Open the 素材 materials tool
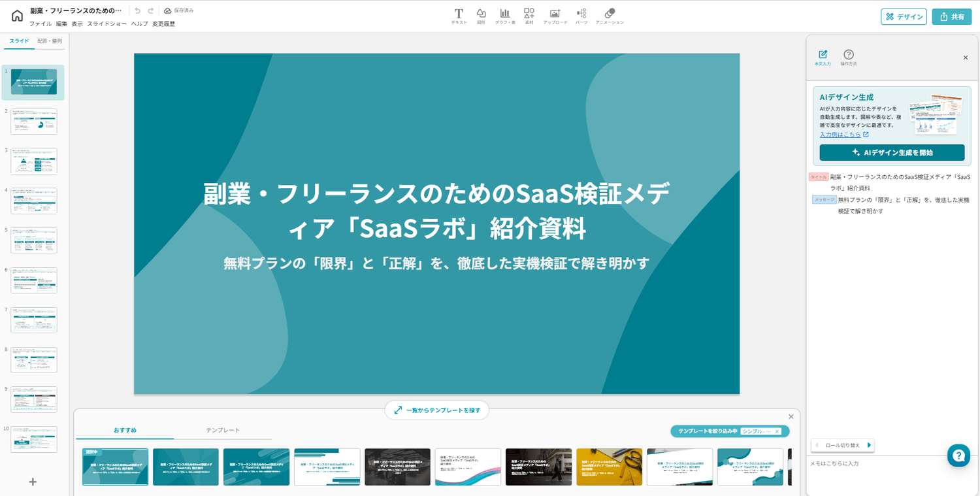The width and height of the screenshot is (980, 496). (x=529, y=16)
